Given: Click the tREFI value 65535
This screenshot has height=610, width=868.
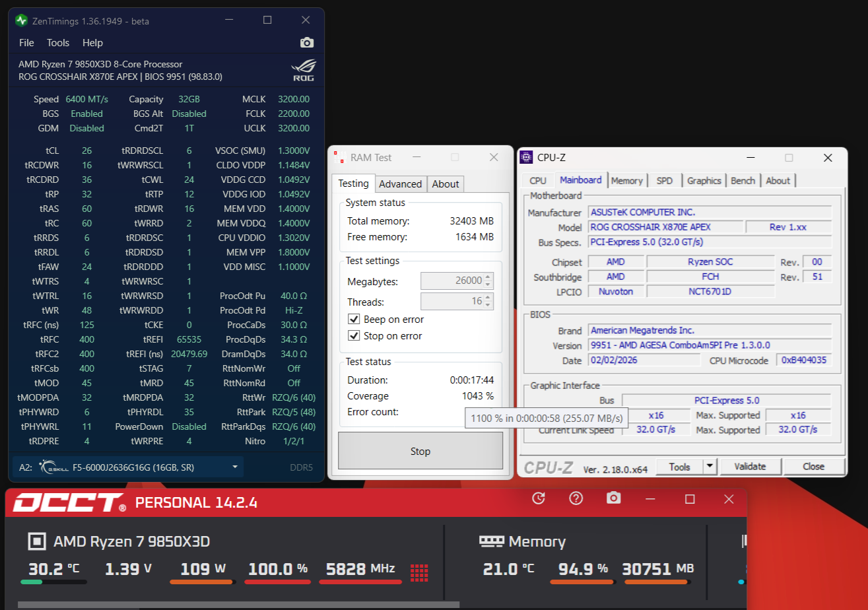Looking at the screenshot, I should (x=189, y=339).
